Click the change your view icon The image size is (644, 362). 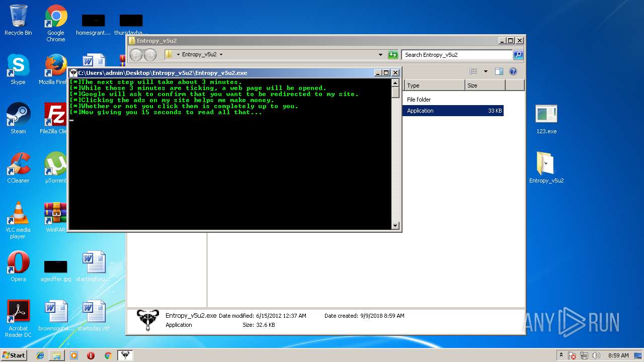click(x=473, y=71)
